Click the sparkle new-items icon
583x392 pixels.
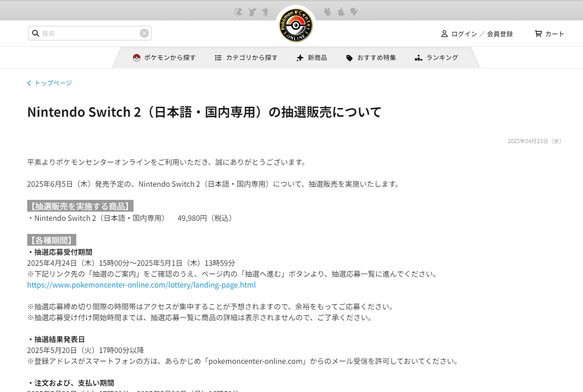[x=300, y=58]
